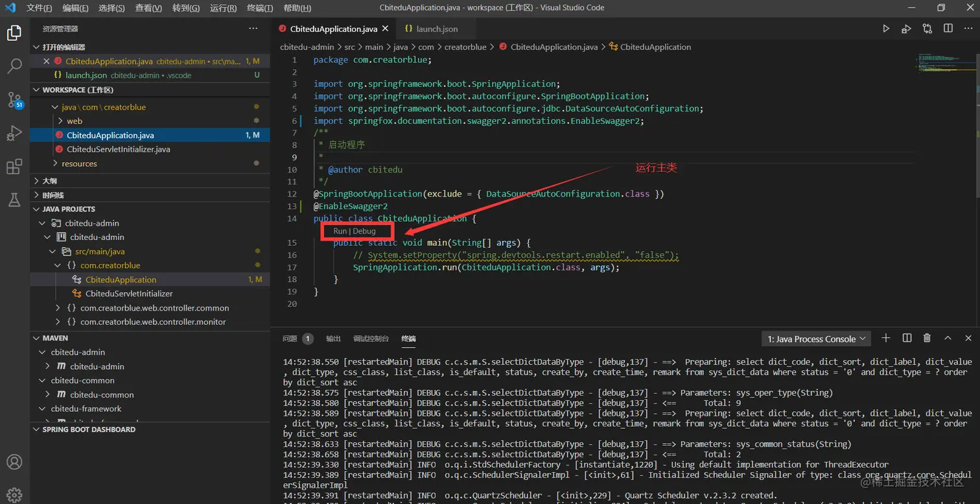
Task: Click the Run triangle in editor title bar
Action: tap(886, 29)
